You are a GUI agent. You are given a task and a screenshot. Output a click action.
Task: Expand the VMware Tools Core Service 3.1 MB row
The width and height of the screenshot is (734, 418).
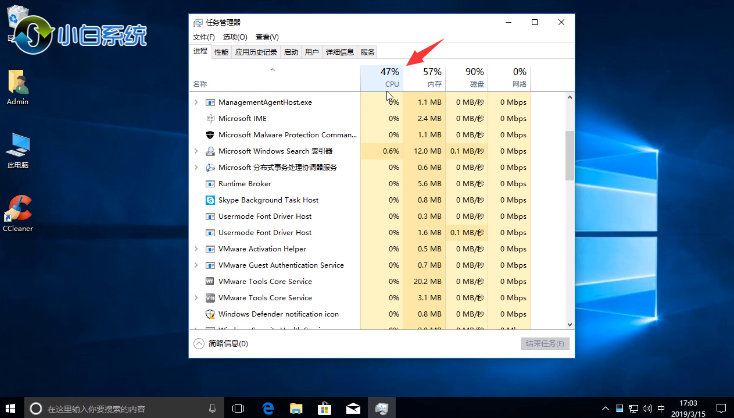[x=196, y=298]
